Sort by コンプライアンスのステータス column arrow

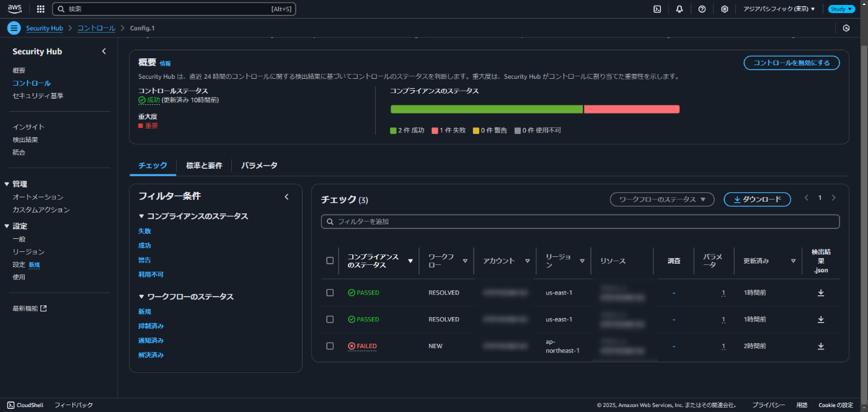410,261
